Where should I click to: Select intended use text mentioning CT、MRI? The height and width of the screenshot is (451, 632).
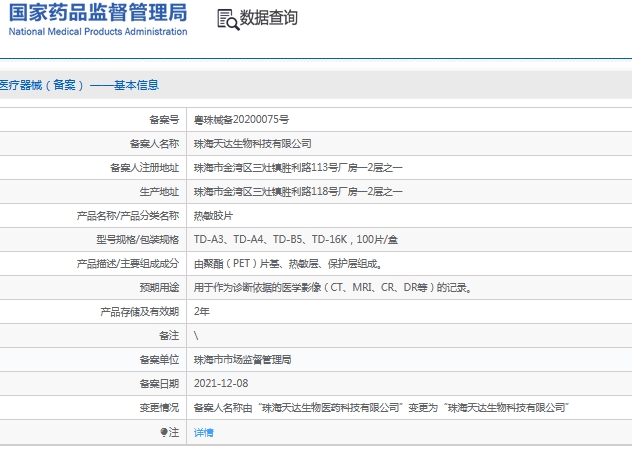point(333,287)
